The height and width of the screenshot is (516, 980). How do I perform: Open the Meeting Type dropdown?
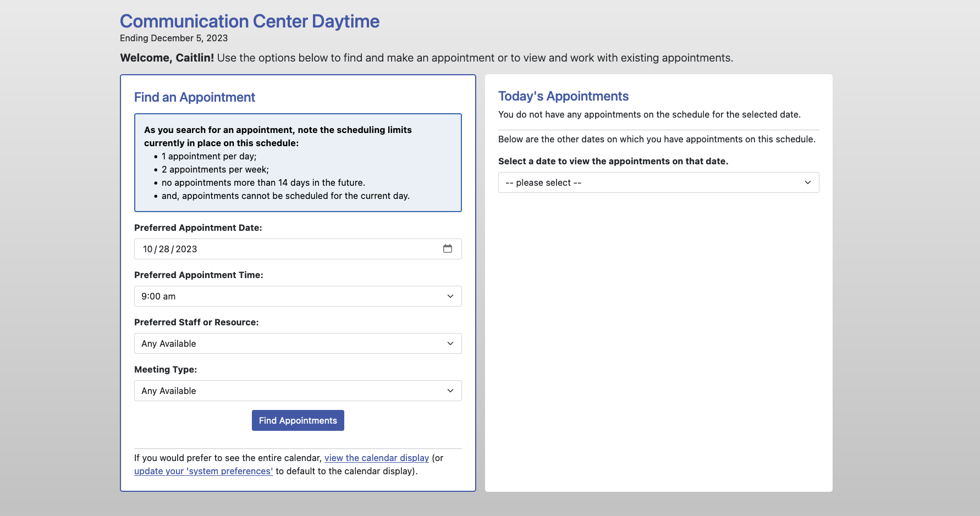point(298,391)
